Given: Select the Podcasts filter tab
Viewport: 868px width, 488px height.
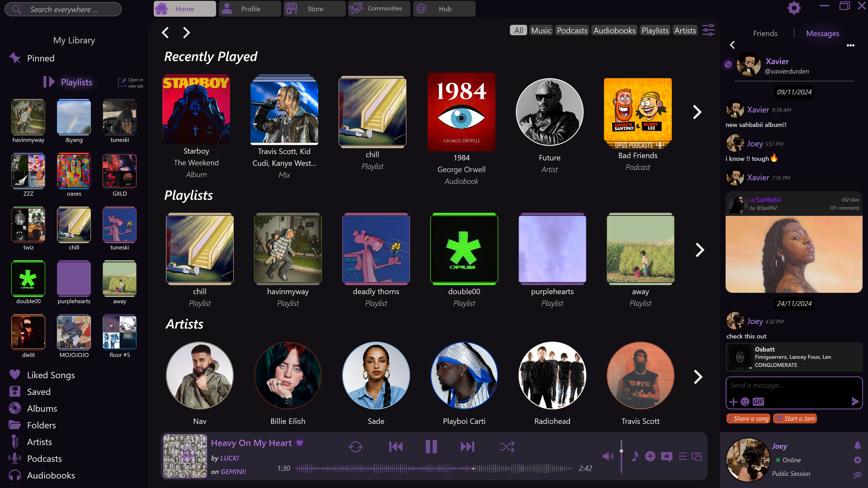Looking at the screenshot, I should (x=572, y=31).
